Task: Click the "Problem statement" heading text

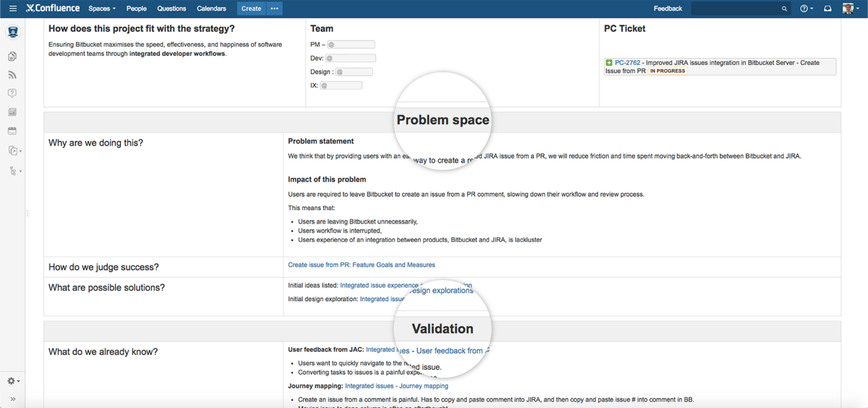Action: coord(321,141)
